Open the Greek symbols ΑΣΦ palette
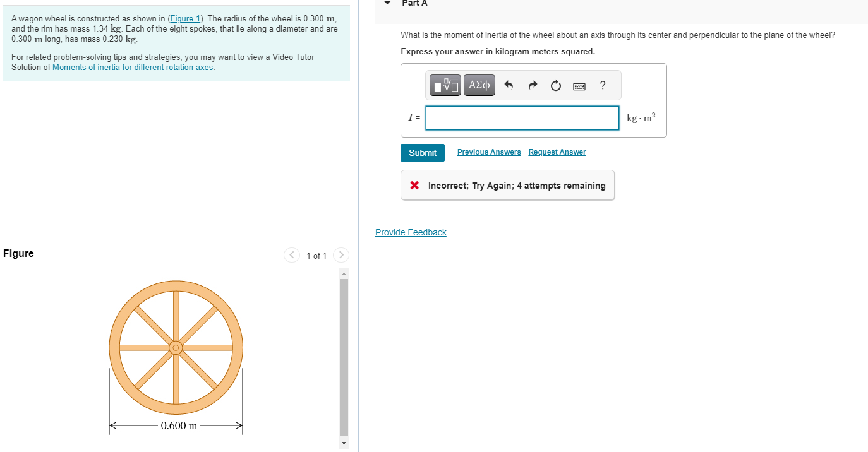Viewport: 868px width, 452px height. (x=479, y=85)
